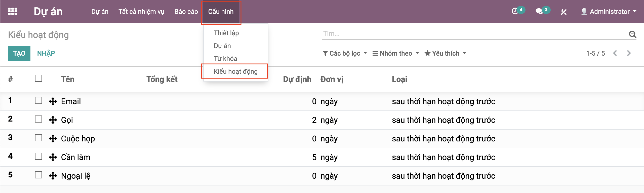Click the drag handle for Email row
The width and height of the screenshot is (644, 193).
pos(53,101)
